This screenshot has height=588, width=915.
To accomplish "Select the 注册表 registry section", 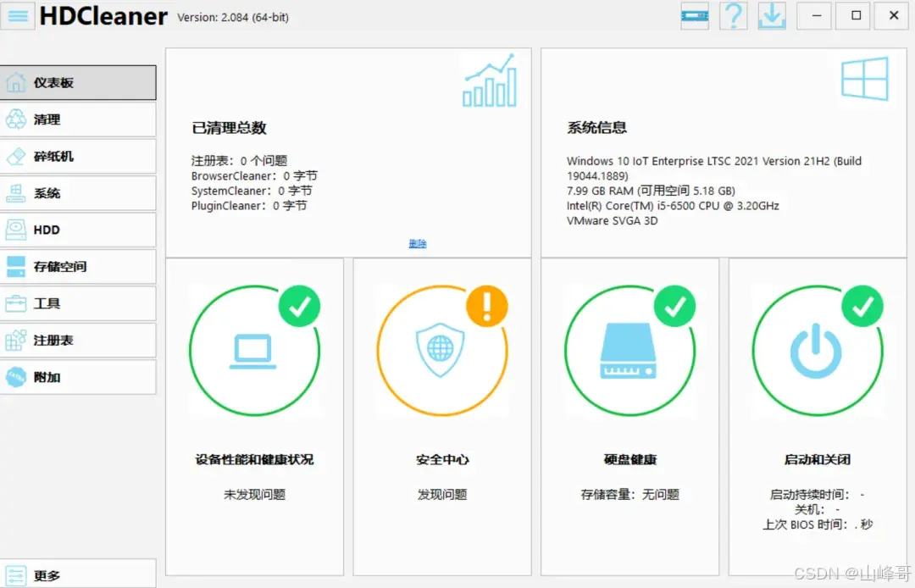I will coord(78,340).
